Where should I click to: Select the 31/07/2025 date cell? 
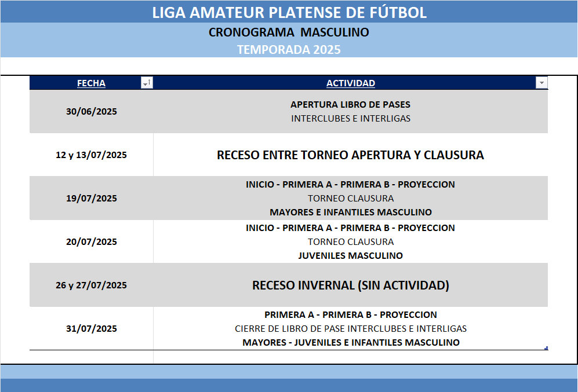[x=91, y=329]
